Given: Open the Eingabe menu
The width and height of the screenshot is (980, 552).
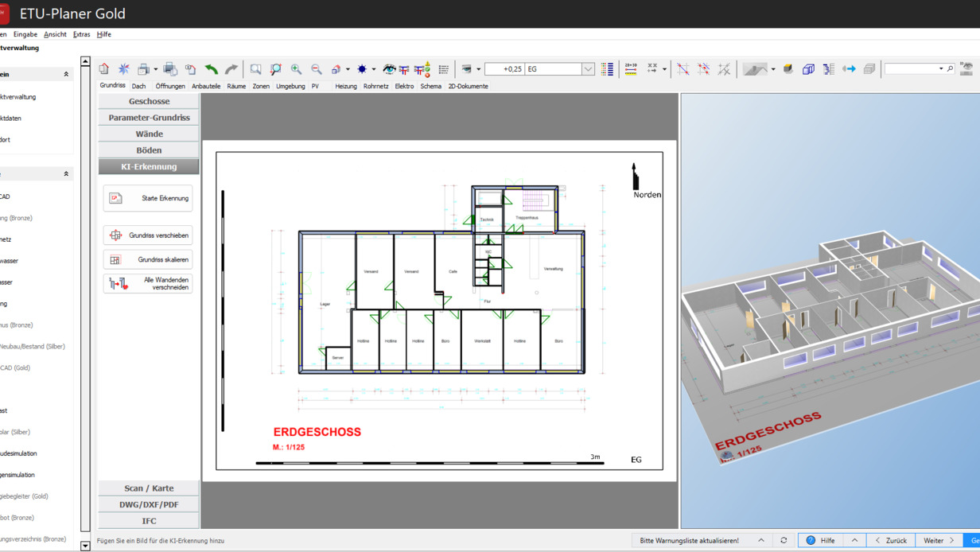Looking at the screenshot, I should click(x=25, y=35).
